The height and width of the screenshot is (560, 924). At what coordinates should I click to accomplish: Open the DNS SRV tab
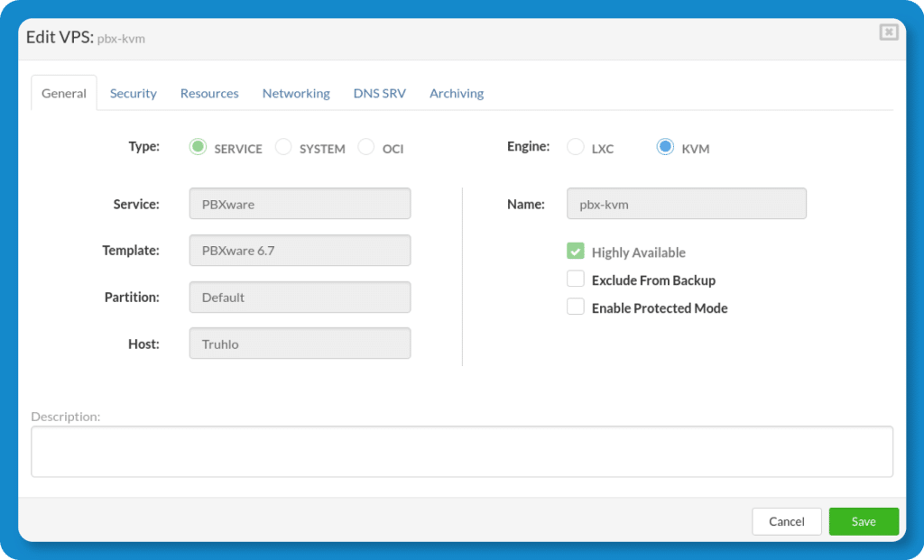(x=379, y=93)
